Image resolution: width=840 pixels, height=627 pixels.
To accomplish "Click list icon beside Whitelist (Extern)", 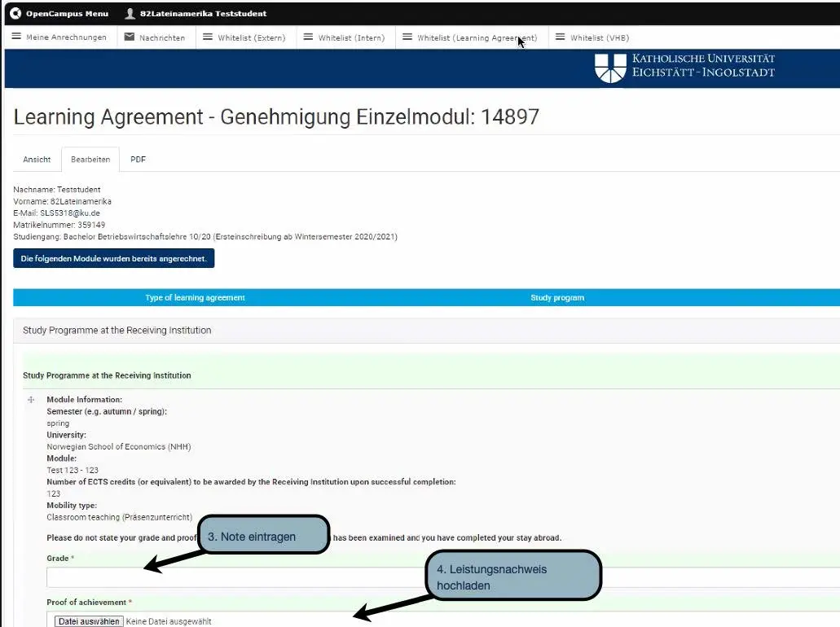I will [x=207, y=37].
